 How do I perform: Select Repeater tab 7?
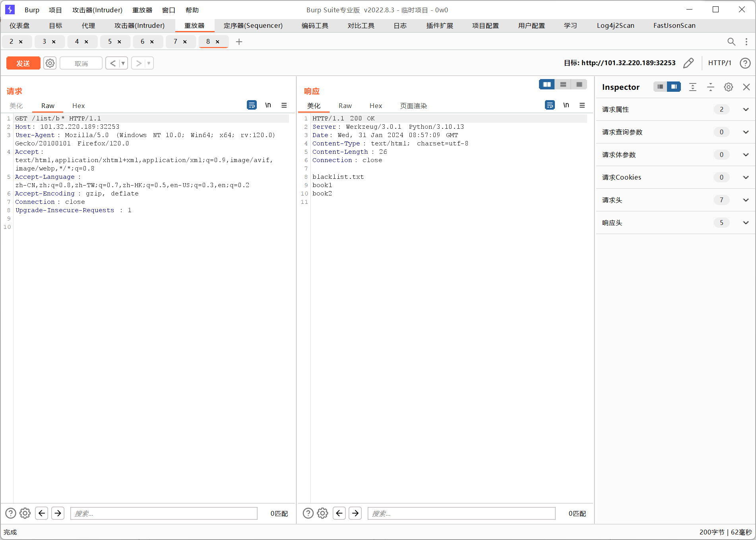click(175, 41)
